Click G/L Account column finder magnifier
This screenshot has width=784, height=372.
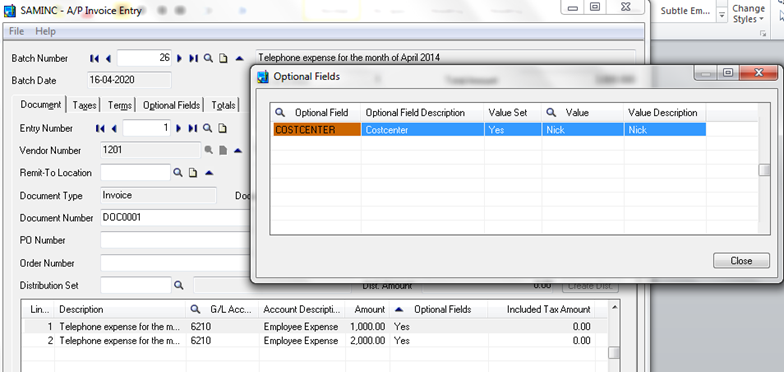click(196, 310)
